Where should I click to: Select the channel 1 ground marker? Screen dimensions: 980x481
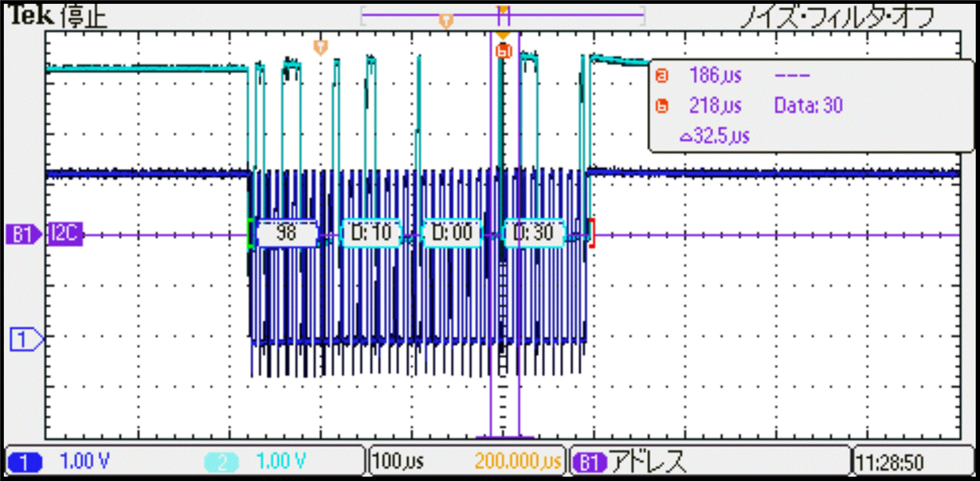[25, 340]
